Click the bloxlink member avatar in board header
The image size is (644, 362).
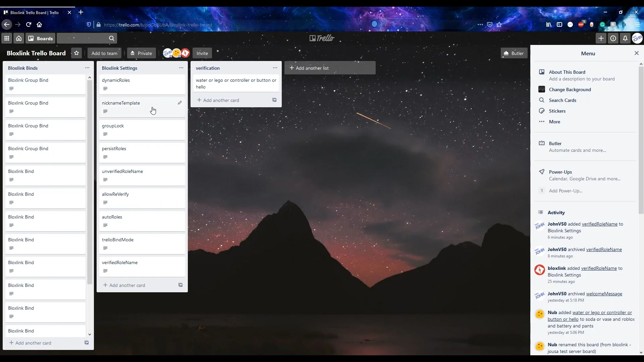185,53
